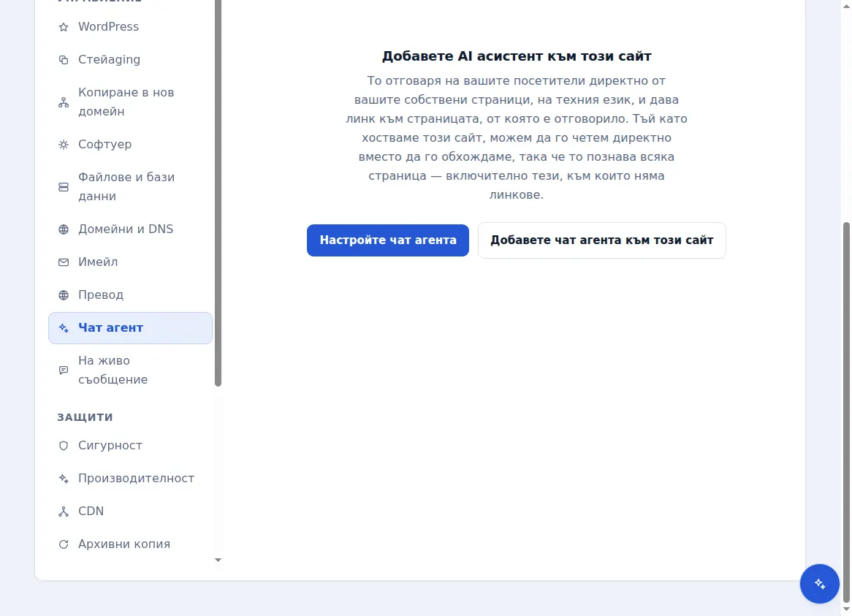Click the message icon beside На живо съобщение
Image resolution: width=852 pixels, height=616 pixels.
coord(64,370)
